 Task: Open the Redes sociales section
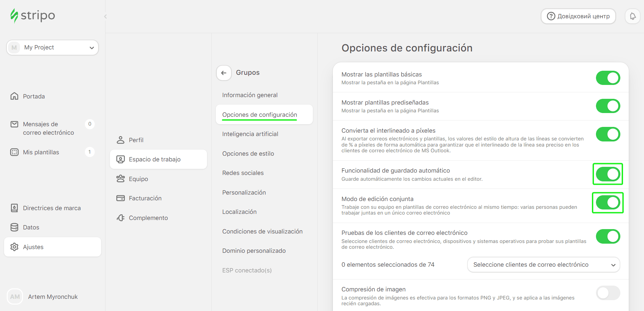pos(243,173)
